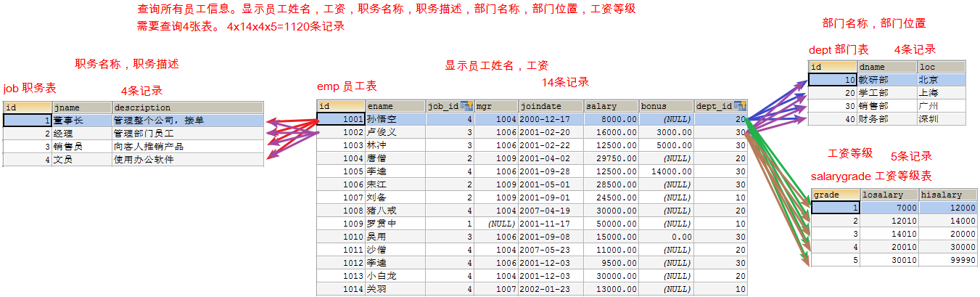
Task: Select the 深圳 location cell
Action: [941, 119]
